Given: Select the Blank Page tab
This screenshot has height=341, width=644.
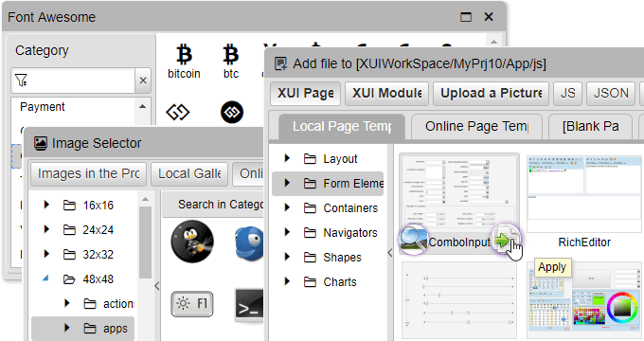Looking at the screenshot, I should tap(591, 127).
